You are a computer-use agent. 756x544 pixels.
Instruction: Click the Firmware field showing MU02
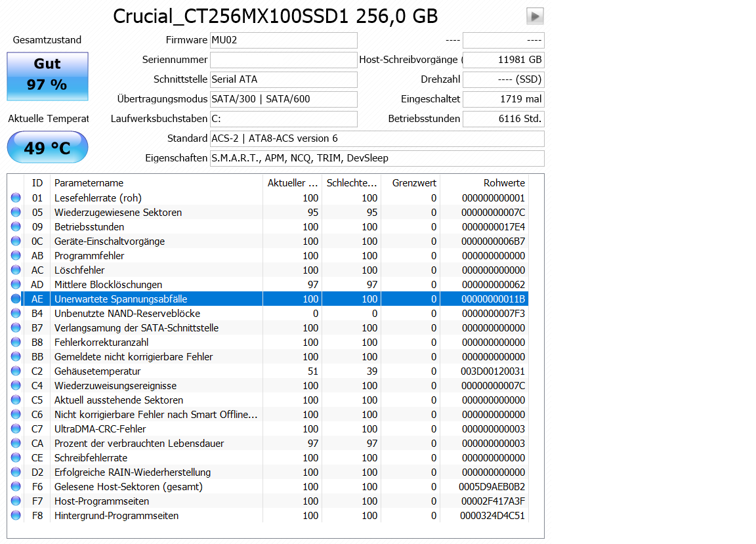[x=283, y=40]
